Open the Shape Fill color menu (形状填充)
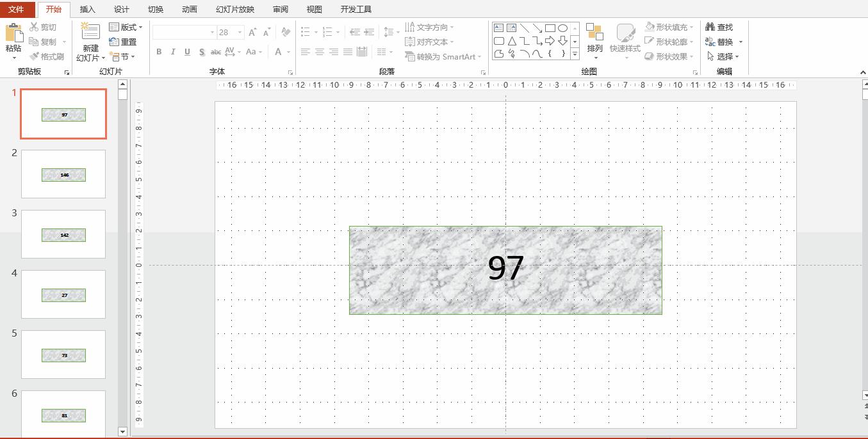The image size is (868, 439). pos(668,27)
